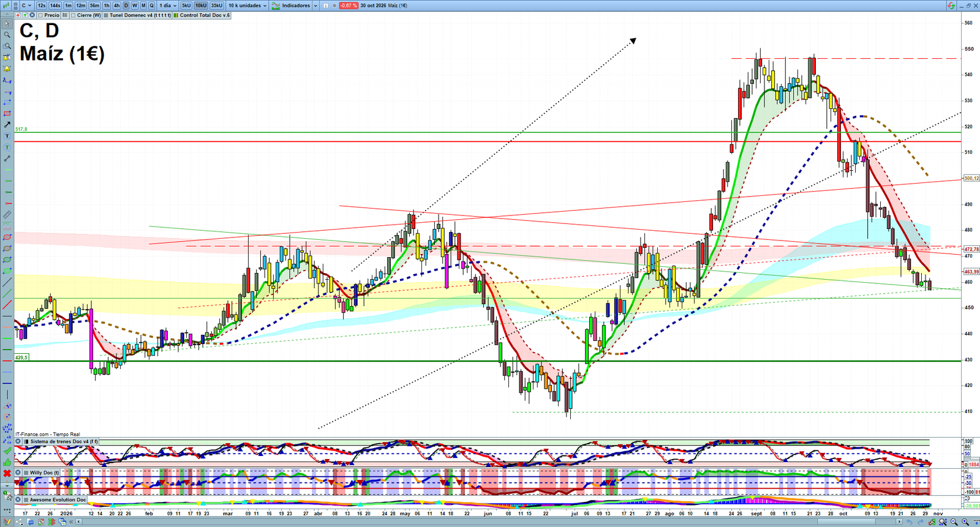The width and height of the screenshot is (980, 527).
Task: Click the 5kU units button
Action: [186, 6]
